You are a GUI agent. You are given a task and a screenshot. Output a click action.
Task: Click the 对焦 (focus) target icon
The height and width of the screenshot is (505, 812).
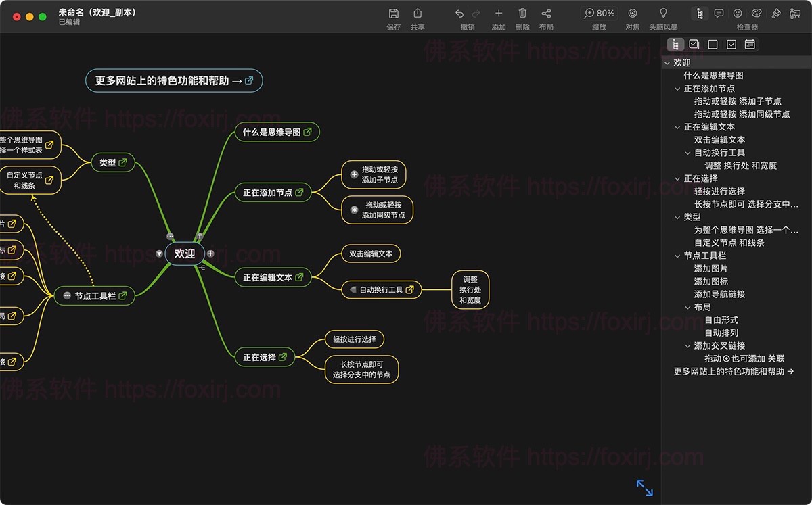(632, 14)
